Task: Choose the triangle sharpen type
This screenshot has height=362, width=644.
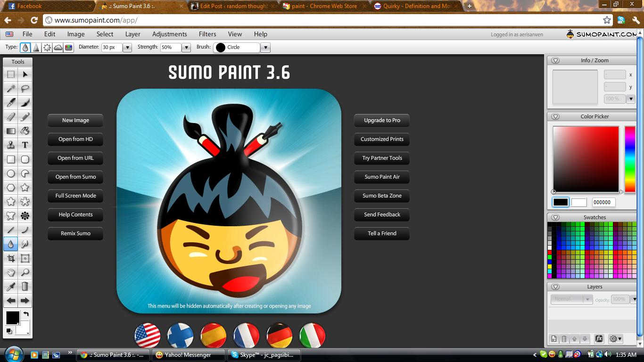Action: (x=36, y=48)
